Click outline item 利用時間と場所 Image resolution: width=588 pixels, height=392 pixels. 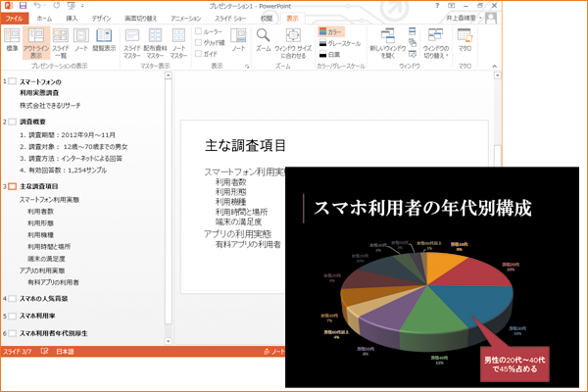coord(49,246)
